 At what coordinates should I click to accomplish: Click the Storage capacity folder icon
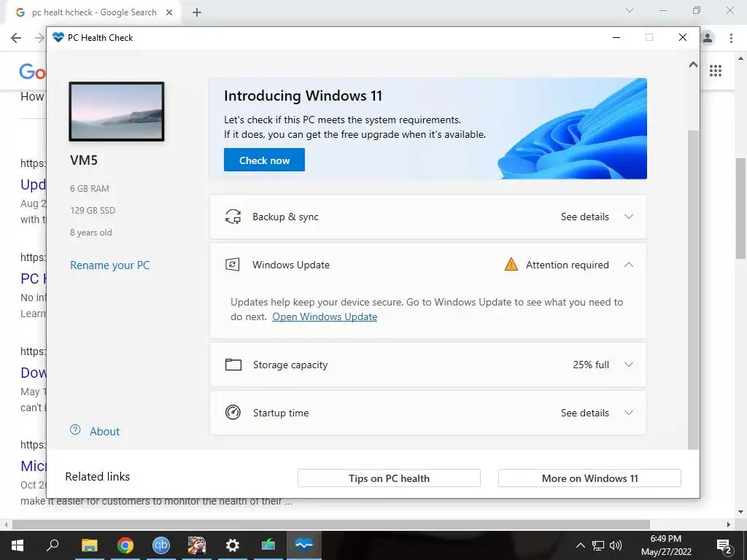click(233, 365)
